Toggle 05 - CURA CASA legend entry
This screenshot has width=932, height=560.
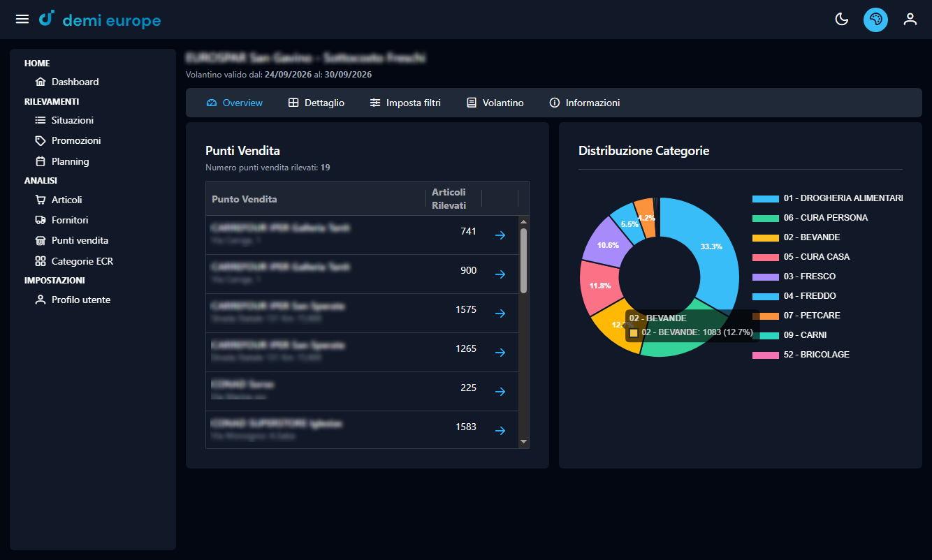(801, 257)
